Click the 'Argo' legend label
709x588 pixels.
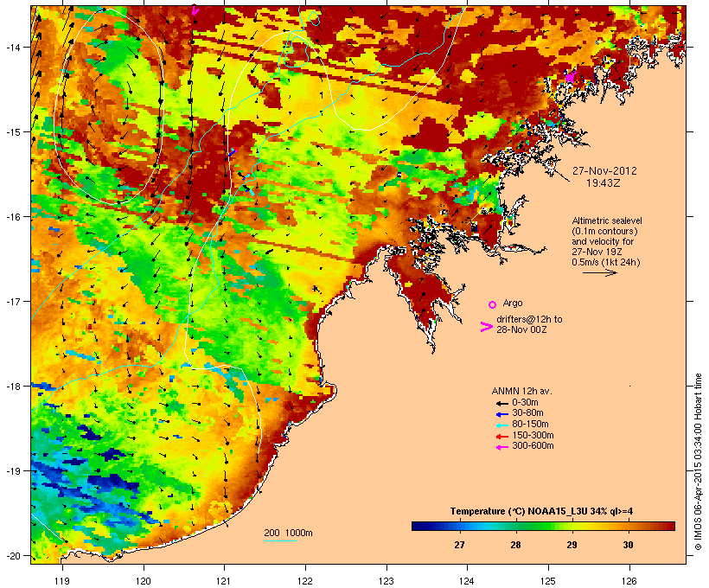coord(513,303)
